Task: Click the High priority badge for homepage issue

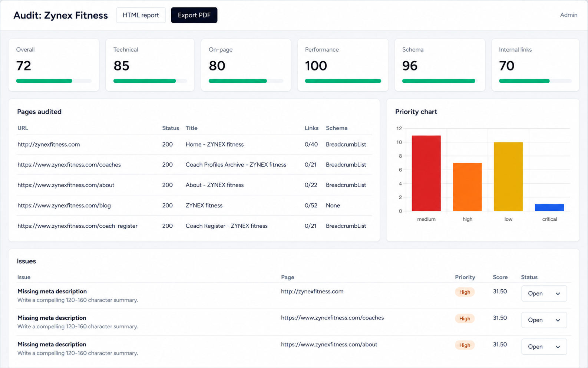Action: coord(465,292)
